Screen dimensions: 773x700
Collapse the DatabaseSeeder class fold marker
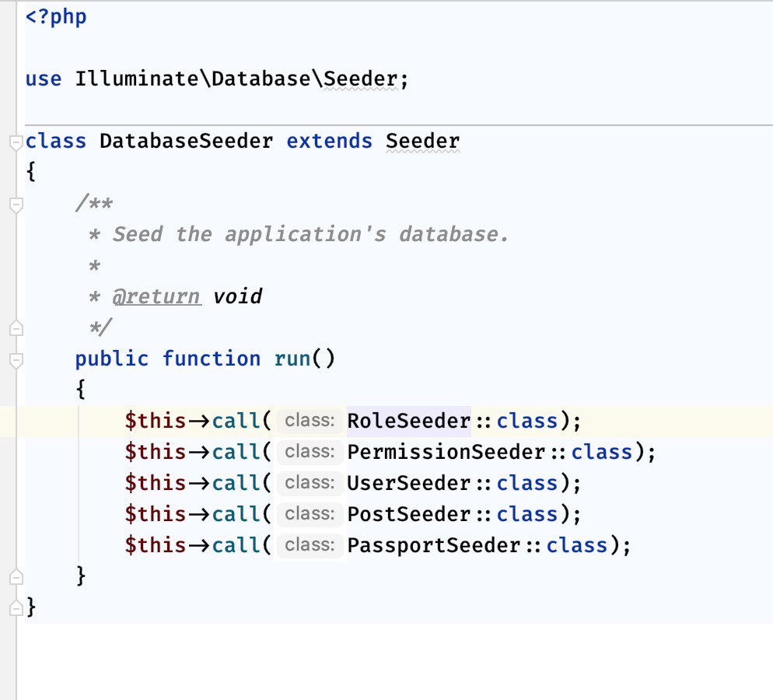point(16,142)
